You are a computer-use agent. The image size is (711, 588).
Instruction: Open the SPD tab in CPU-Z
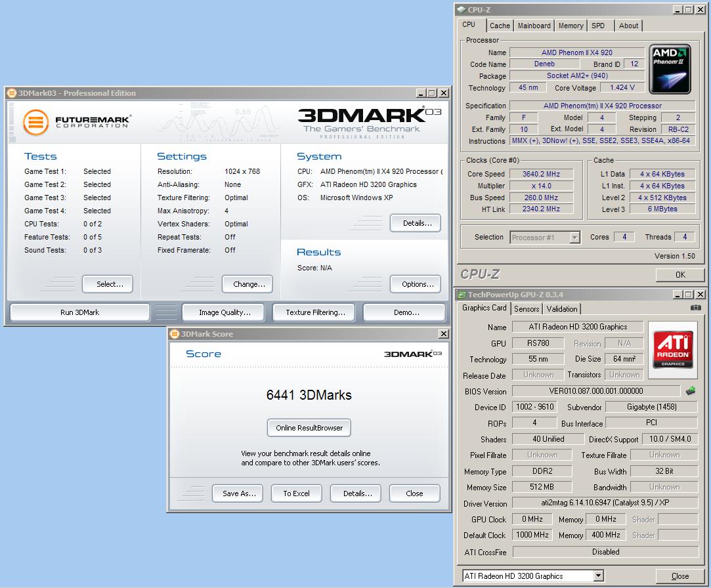(x=598, y=26)
